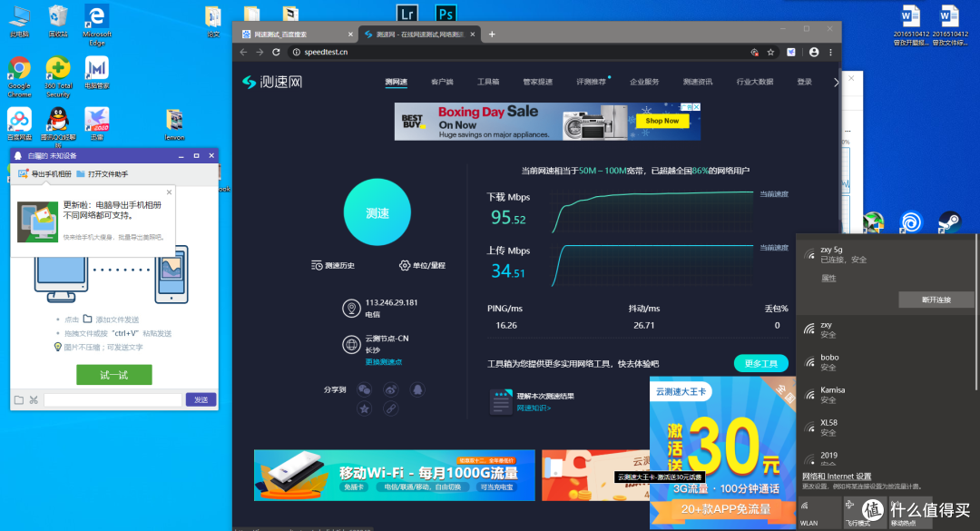
Task: Open Google Chrome desktop icon
Action: point(19,77)
